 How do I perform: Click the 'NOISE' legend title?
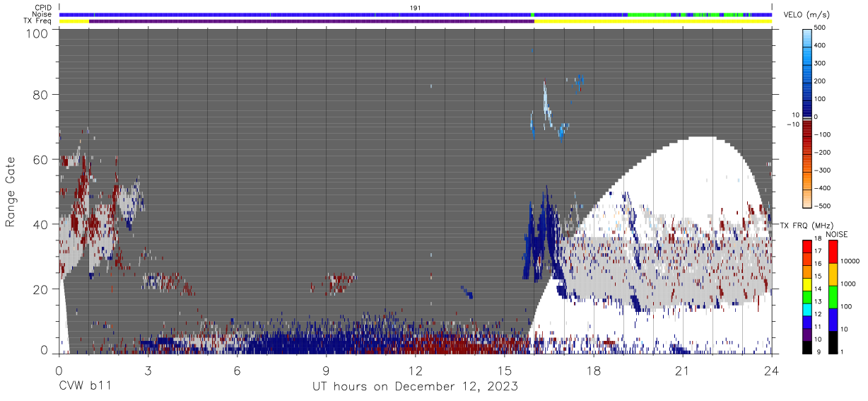[837, 234]
